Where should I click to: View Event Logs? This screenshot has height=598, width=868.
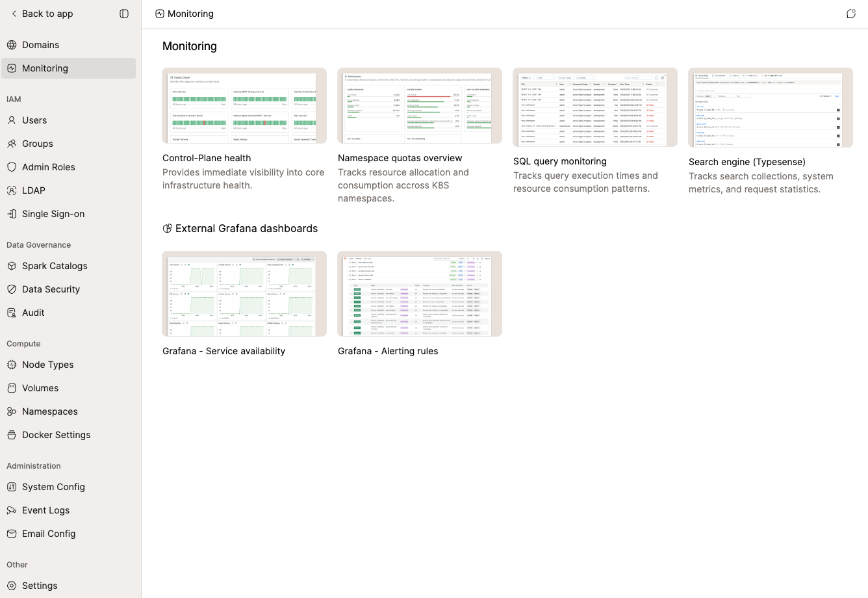(68, 510)
